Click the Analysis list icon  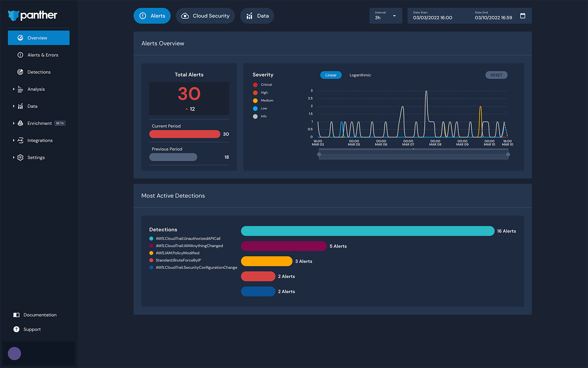(x=20, y=89)
